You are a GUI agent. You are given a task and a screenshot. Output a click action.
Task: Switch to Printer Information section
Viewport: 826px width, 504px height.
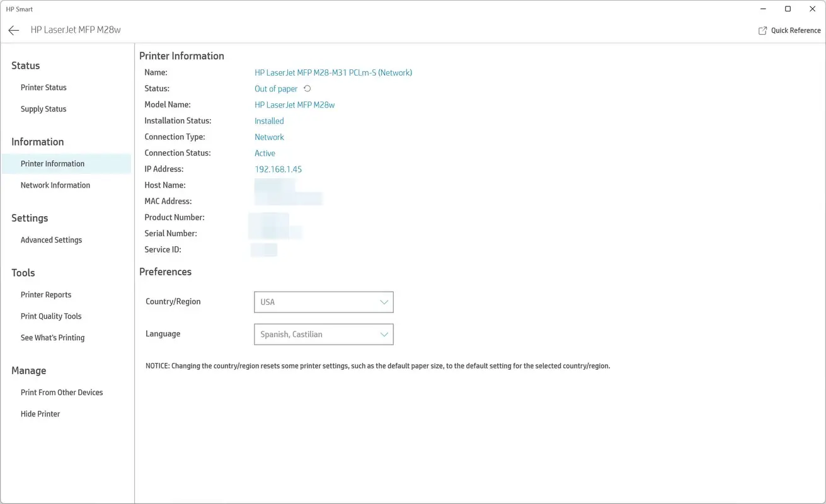52,163
